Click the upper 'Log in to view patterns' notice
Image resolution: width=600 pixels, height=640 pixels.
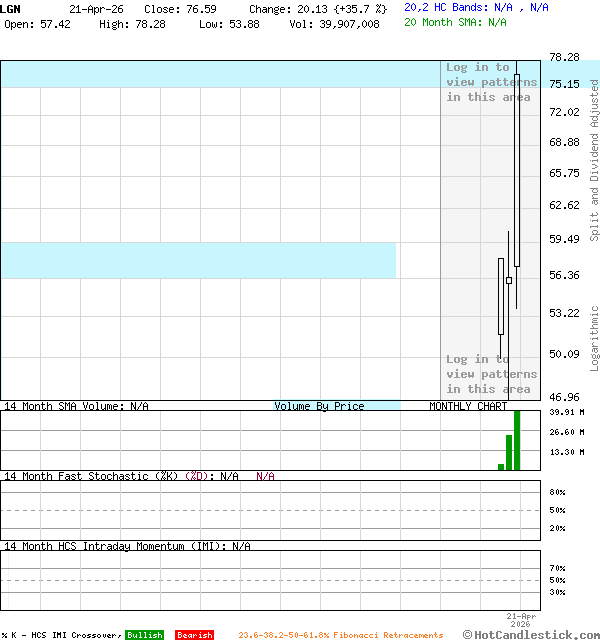491,82
